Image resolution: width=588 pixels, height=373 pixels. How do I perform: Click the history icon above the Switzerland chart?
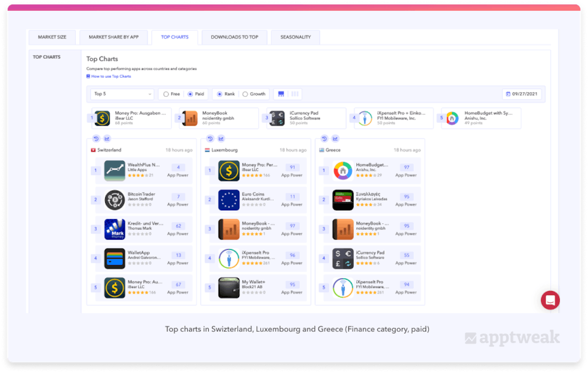[96, 139]
